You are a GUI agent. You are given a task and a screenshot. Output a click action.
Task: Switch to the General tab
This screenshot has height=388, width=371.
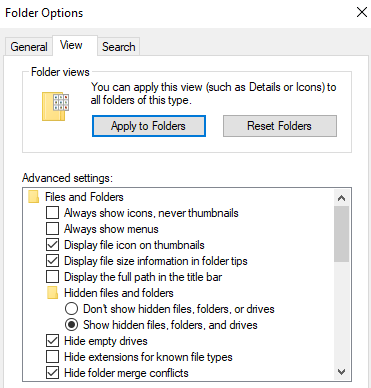click(29, 47)
